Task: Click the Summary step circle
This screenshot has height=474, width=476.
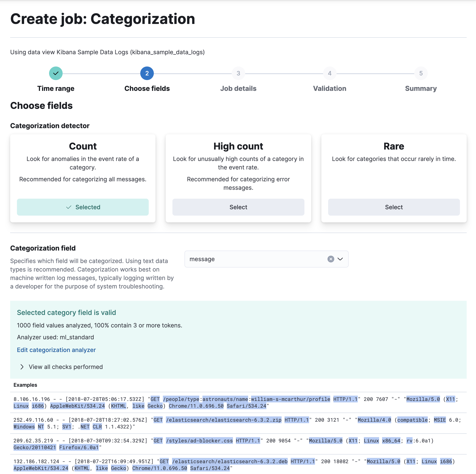Action: click(421, 73)
